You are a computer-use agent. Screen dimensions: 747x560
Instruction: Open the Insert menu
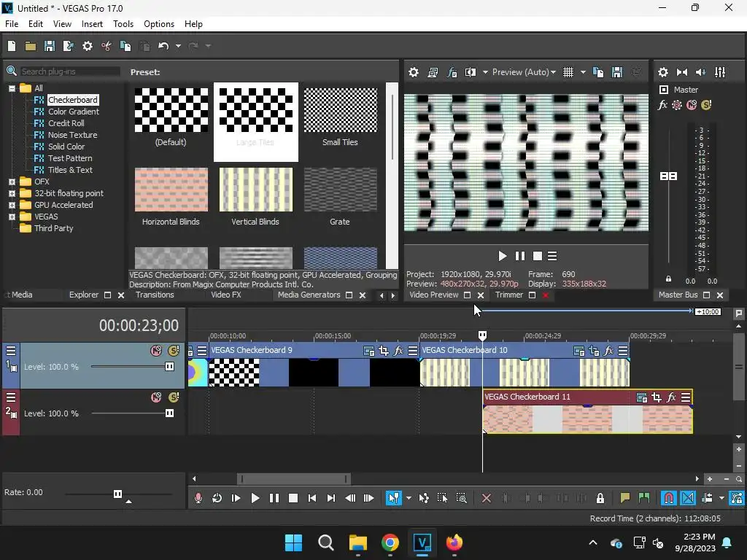click(x=92, y=24)
